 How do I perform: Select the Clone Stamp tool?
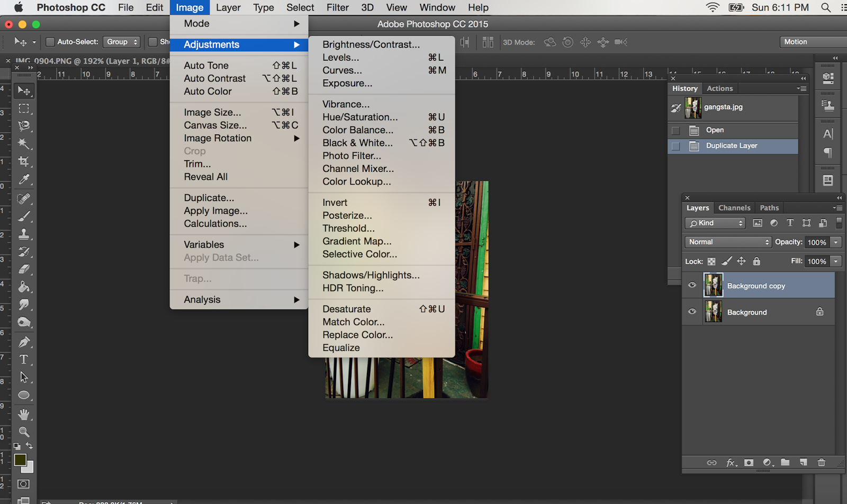(24, 234)
